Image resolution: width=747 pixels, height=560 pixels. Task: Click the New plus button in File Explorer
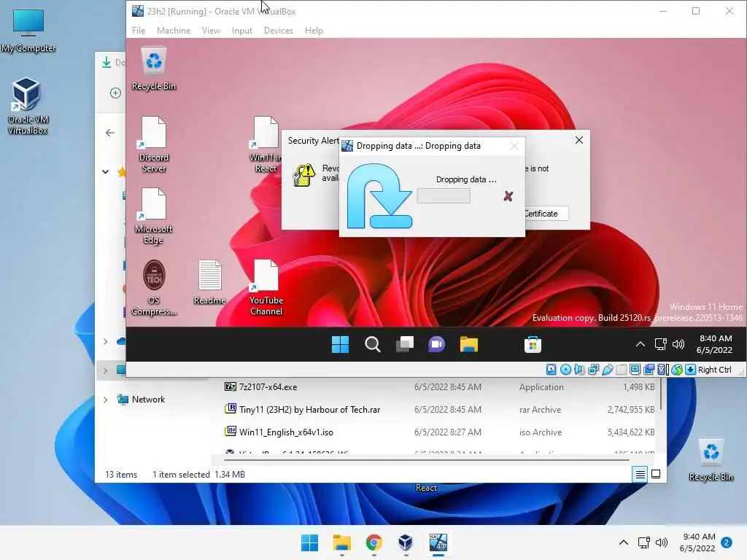point(115,93)
